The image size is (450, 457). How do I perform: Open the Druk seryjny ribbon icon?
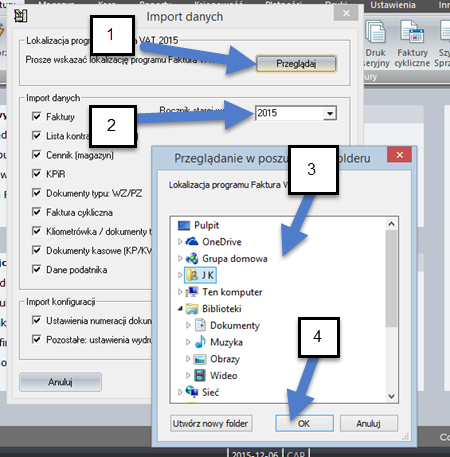coord(376,32)
